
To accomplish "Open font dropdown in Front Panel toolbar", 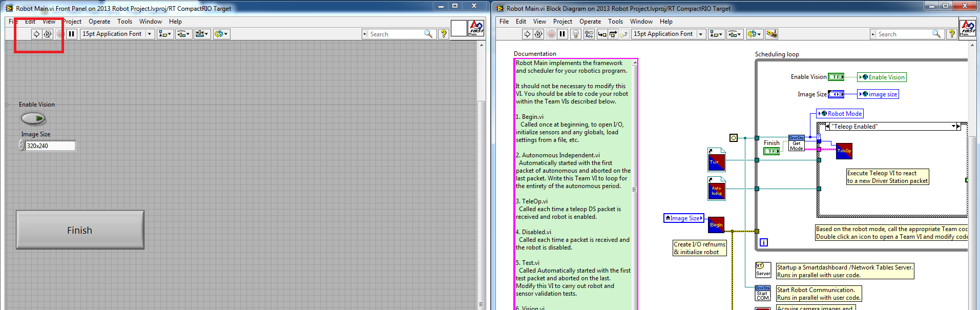I will (x=150, y=34).
